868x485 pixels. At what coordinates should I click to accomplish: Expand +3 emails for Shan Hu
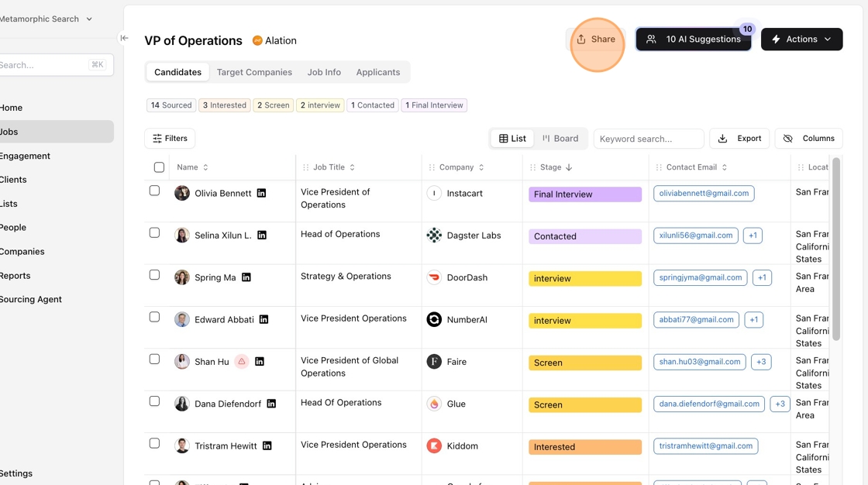(x=761, y=362)
